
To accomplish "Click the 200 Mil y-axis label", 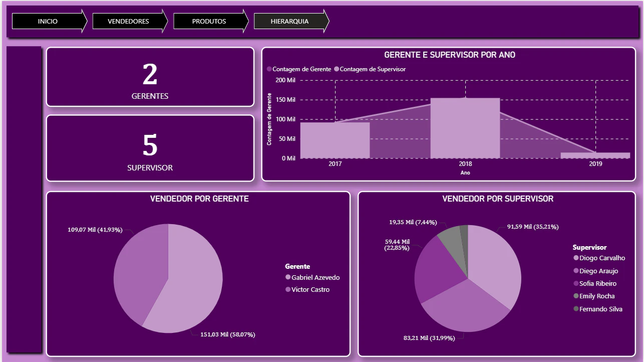I will coord(285,80).
